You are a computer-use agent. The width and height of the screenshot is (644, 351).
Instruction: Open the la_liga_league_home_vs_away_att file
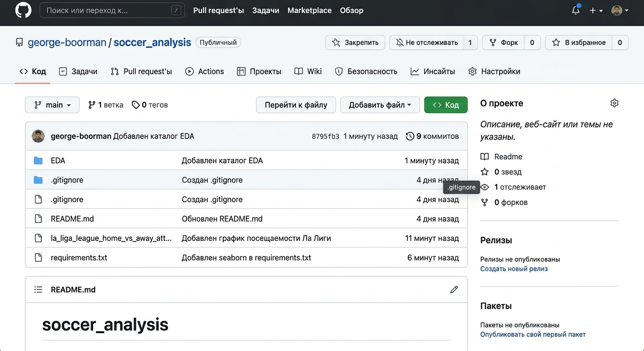(x=111, y=238)
